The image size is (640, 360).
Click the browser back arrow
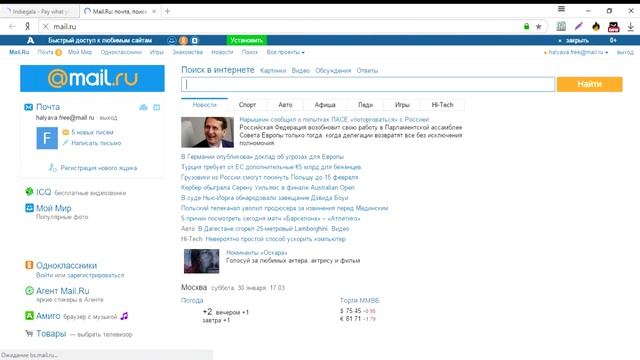click(12, 27)
